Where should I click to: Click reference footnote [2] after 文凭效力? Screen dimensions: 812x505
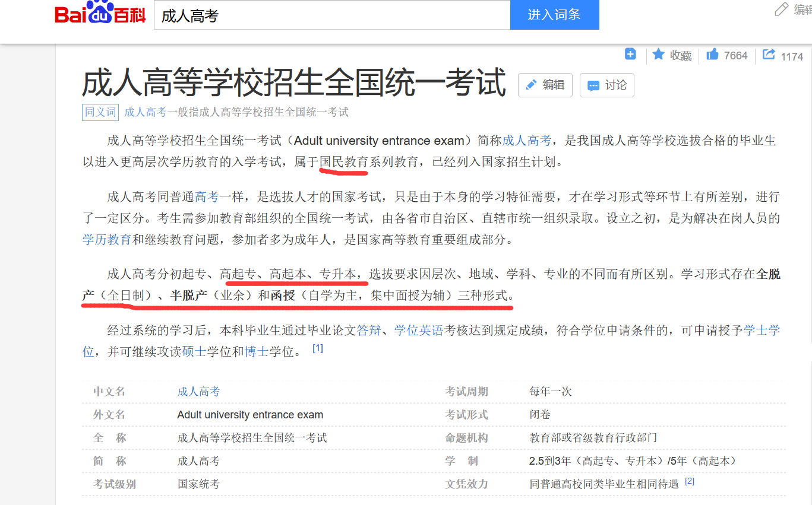pos(690,481)
